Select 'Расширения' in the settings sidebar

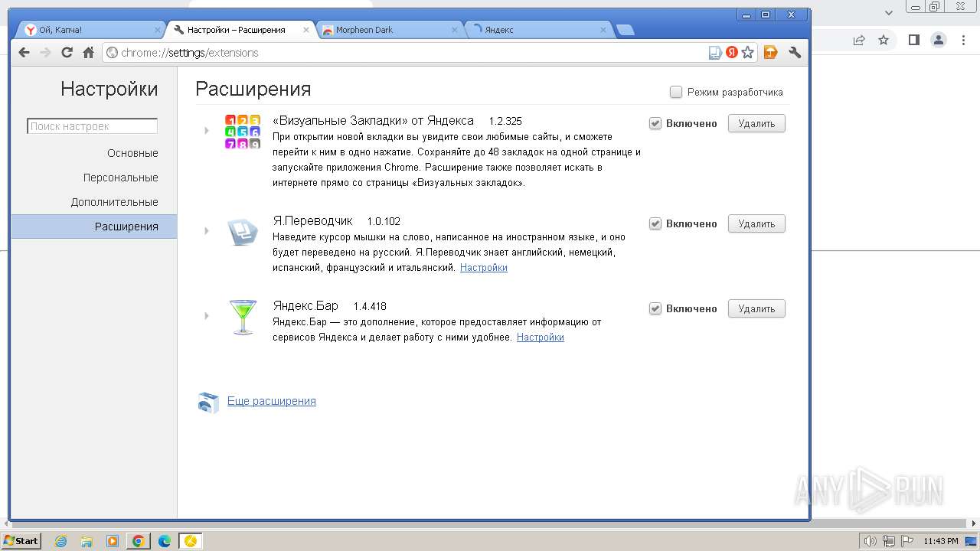93,227
